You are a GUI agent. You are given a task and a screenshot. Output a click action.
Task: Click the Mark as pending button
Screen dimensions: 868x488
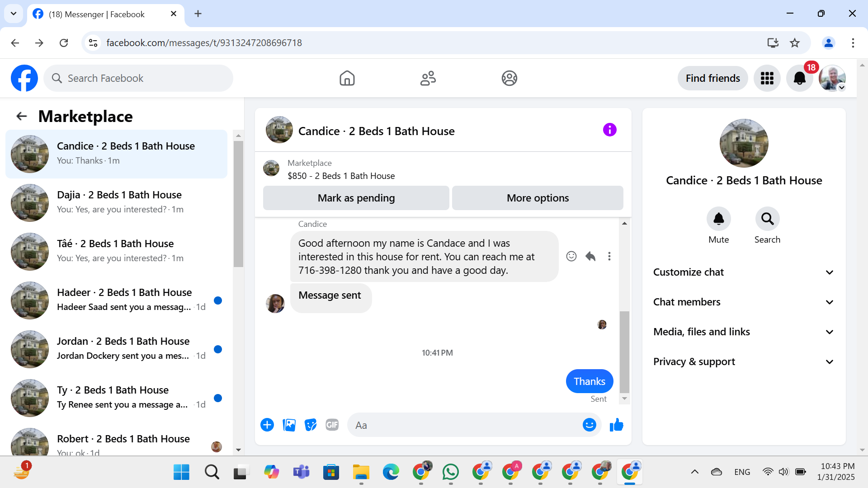click(x=356, y=198)
